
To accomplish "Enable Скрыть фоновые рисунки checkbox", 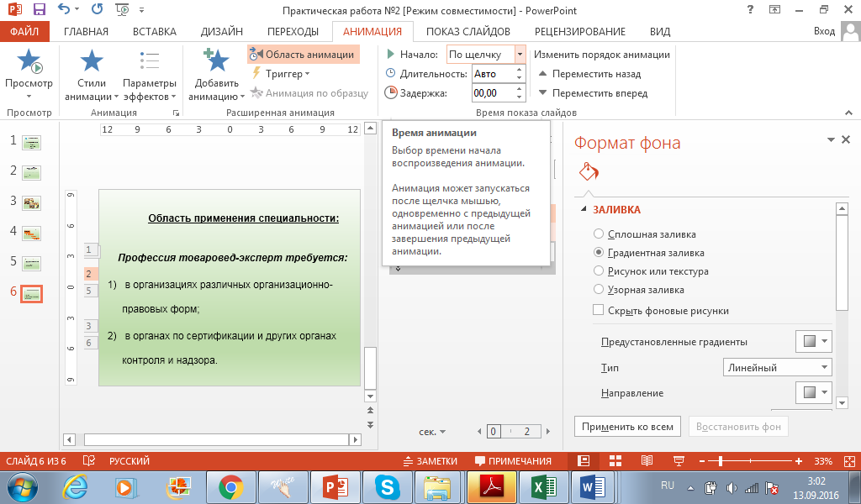I will pos(599,310).
